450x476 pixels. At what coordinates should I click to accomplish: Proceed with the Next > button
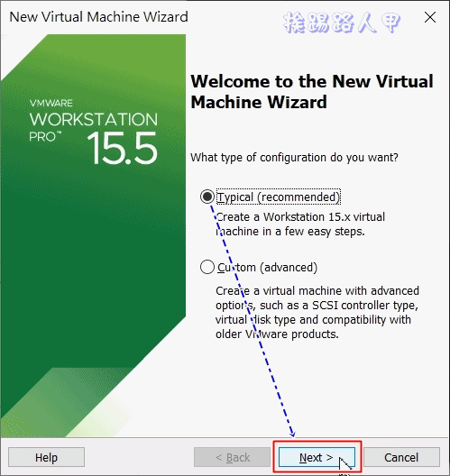(x=317, y=457)
